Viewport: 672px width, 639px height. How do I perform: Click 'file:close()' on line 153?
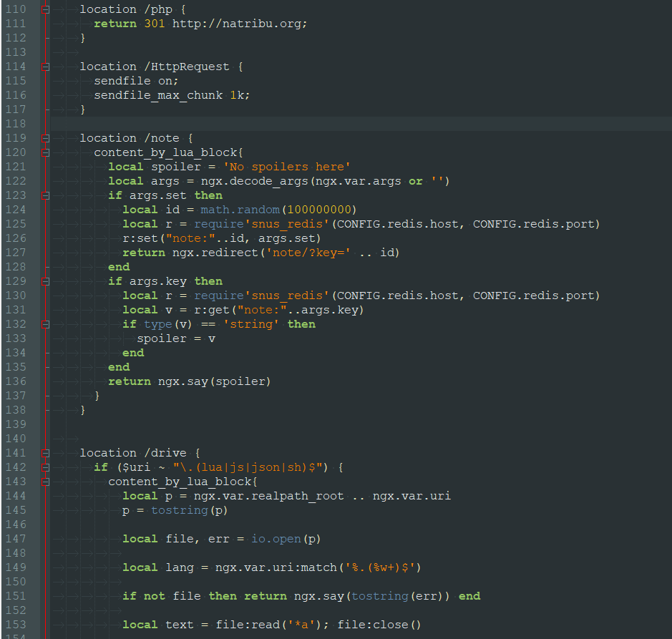[379, 625]
